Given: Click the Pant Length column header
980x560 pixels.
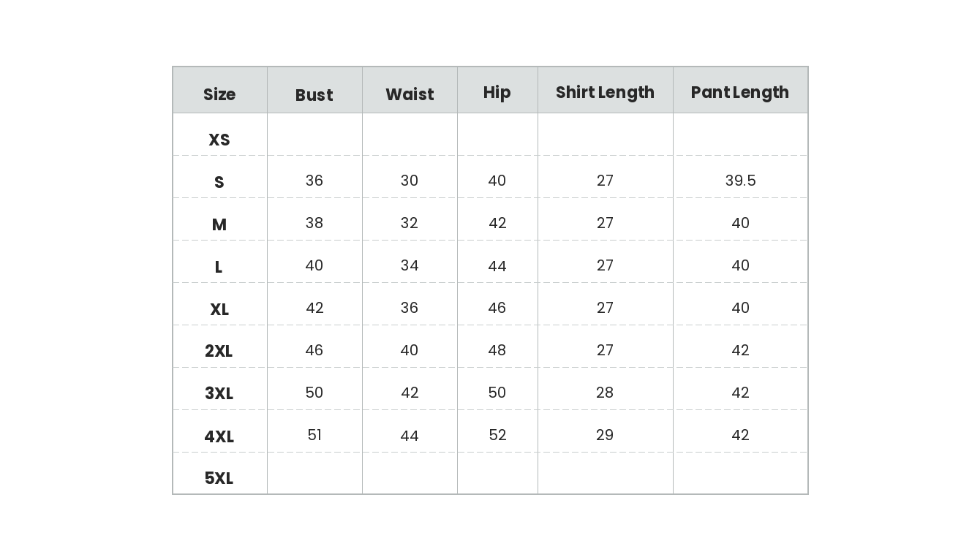Looking at the screenshot, I should coord(739,92).
